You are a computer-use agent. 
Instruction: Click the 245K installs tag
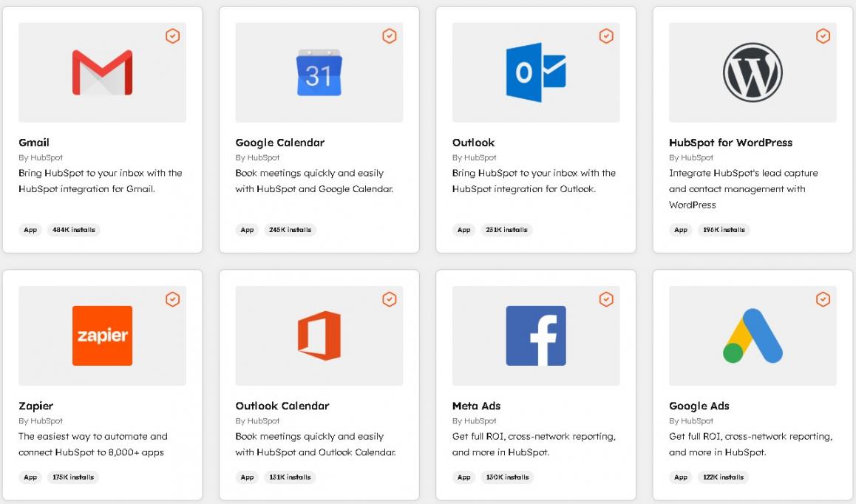[290, 230]
